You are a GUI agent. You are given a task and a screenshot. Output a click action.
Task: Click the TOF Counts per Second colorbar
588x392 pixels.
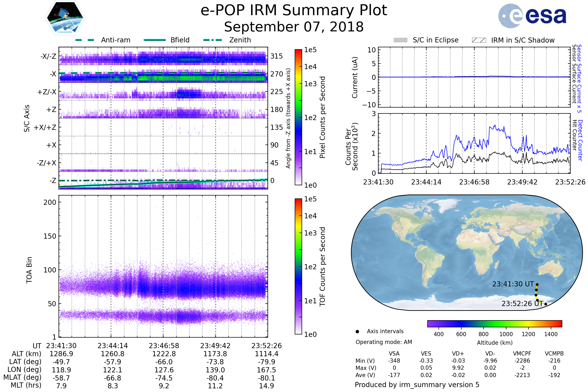point(298,266)
